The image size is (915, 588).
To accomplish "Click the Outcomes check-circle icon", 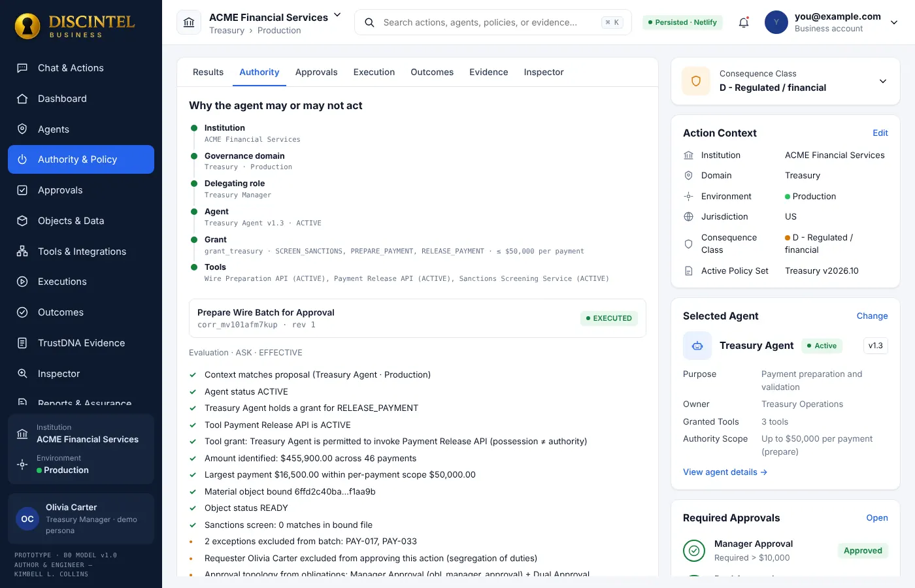I will tap(22, 312).
